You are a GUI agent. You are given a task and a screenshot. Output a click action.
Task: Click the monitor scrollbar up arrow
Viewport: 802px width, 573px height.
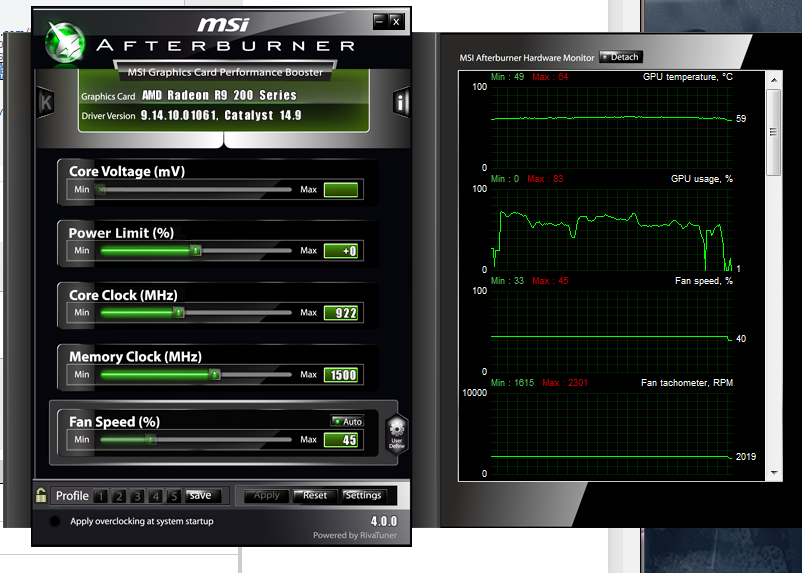(x=774, y=80)
